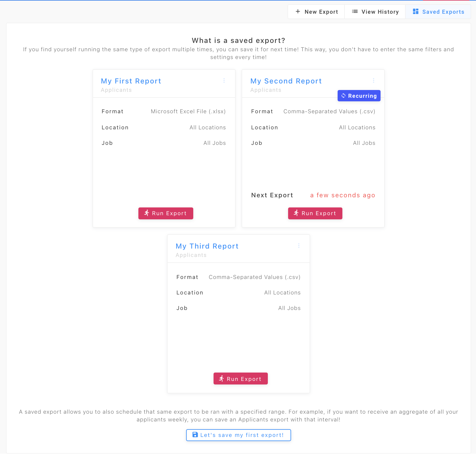This screenshot has height=456, width=476.
Task: Click the list icon beside View History
Action: (355, 12)
